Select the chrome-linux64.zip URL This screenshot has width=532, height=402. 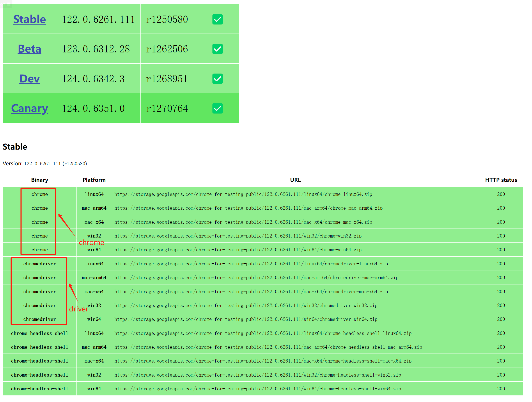[x=243, y=194]
